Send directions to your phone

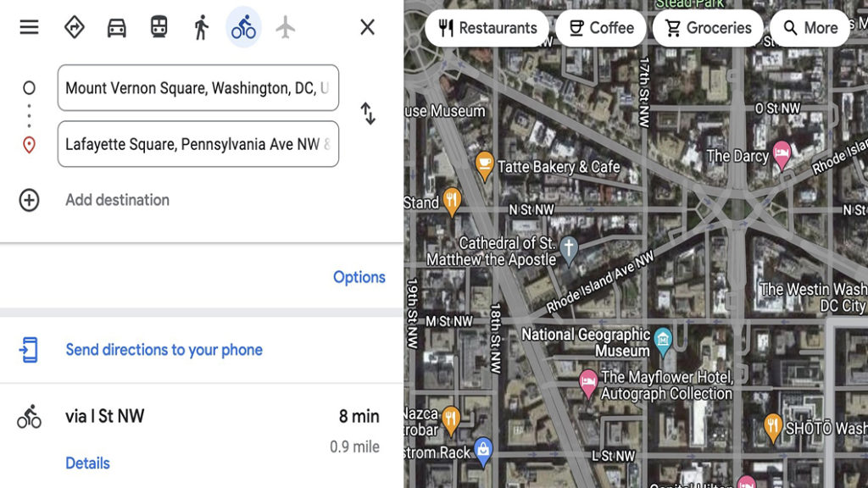(x=164, y=350)
